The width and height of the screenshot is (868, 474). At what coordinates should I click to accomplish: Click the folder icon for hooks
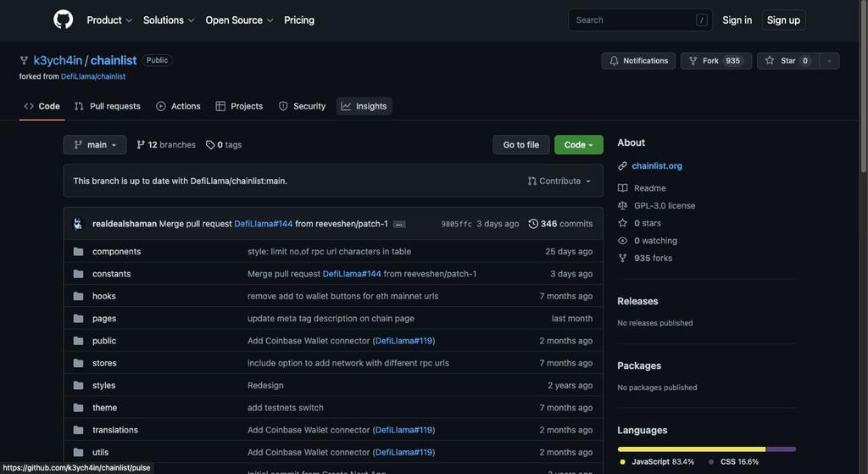tap(79, 296)
